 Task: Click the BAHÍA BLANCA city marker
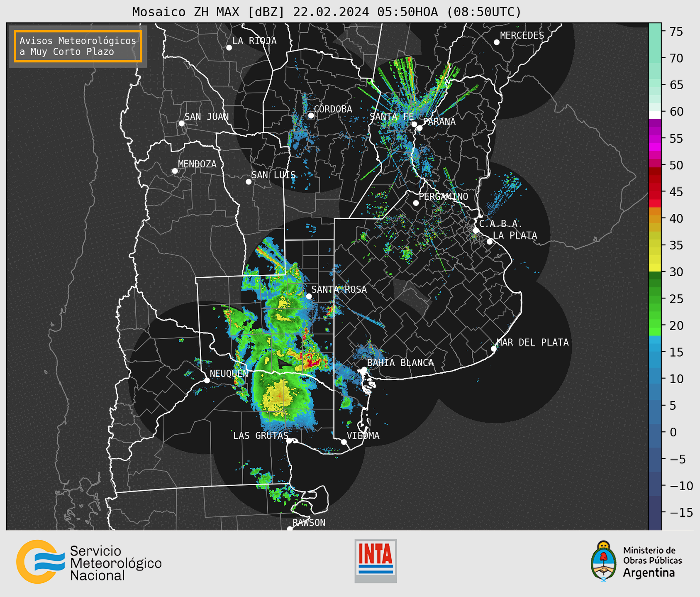364,369
